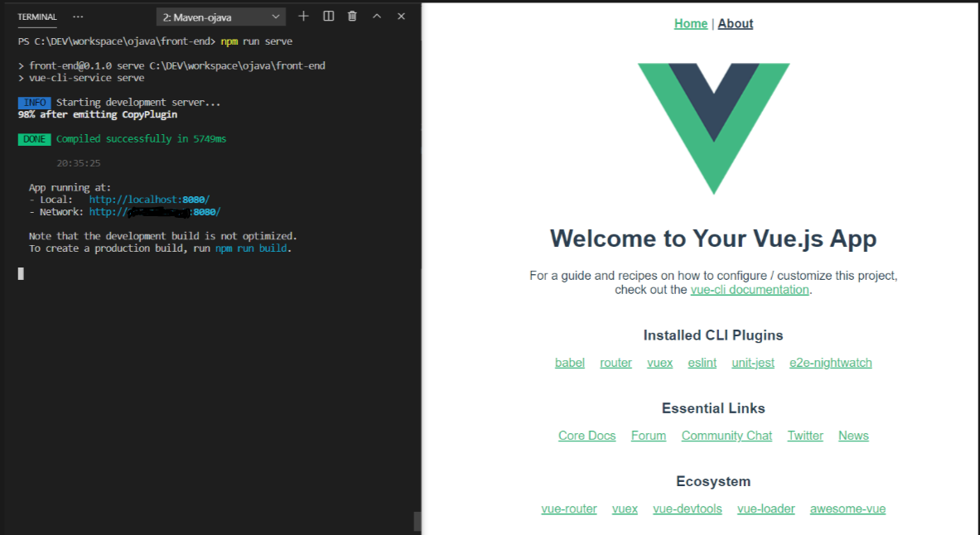This screenshot has width=980, height=535.
Task: Open the vue-router ecosystem link
Action: coord(569,508)
